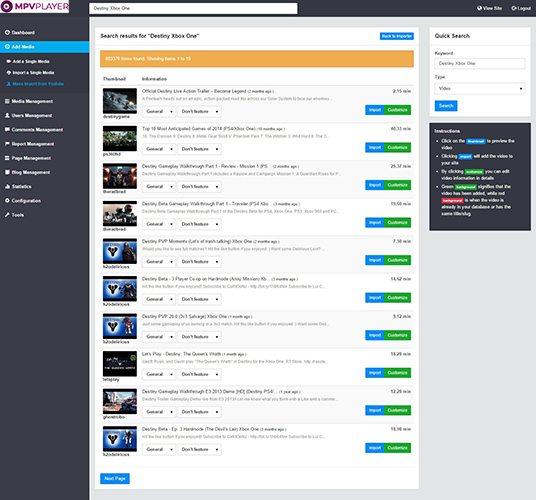Click the Thumbnail column header
536x500 pixels.
[114, 79]
